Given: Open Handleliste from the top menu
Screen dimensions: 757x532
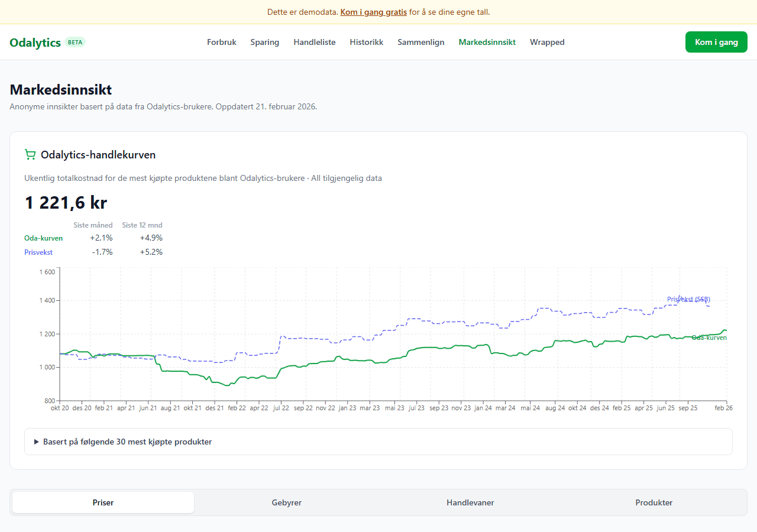Looking at the screenshot, I should 314,43.
